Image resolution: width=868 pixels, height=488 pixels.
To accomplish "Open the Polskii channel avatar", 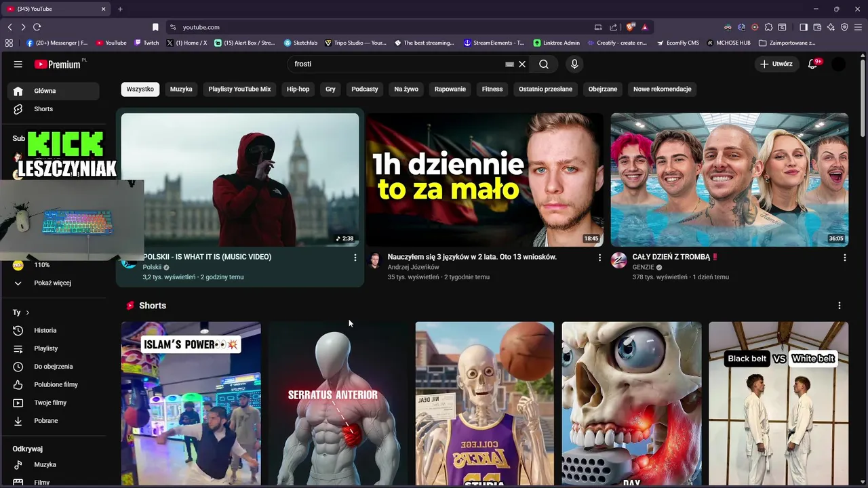I will (129, 261).
